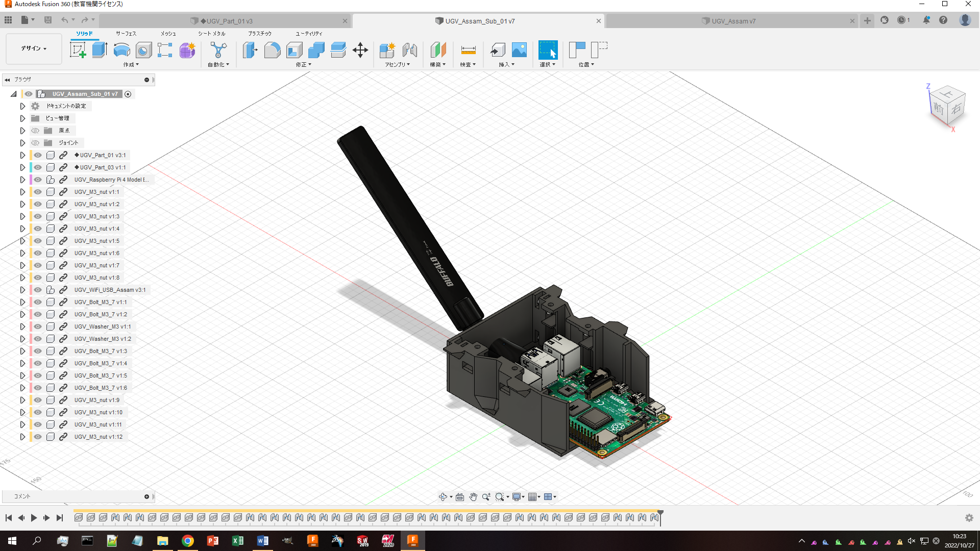980x551 pixels.
Task: Select the Joint tool icon
Action: pos(409,50)
